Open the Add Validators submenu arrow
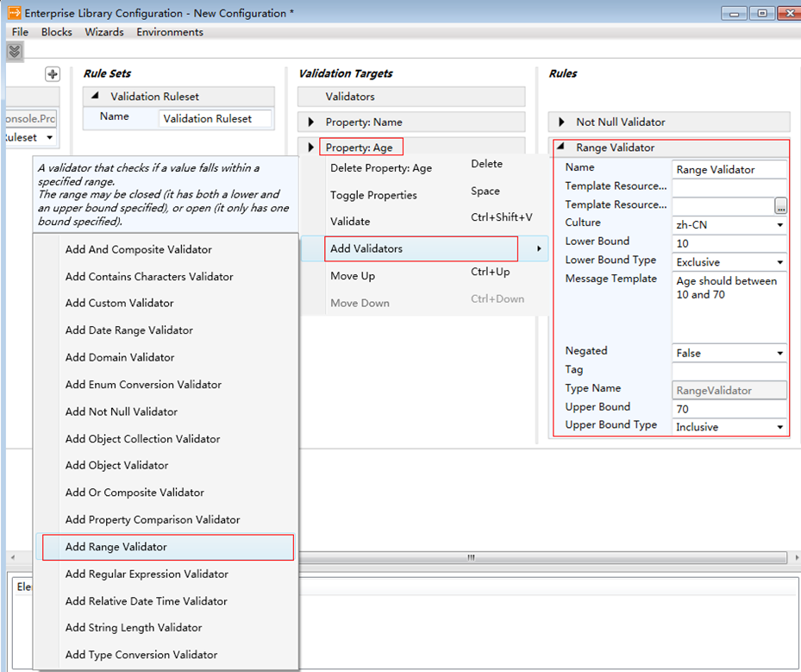Screen dimensions: 801x672 539,248
